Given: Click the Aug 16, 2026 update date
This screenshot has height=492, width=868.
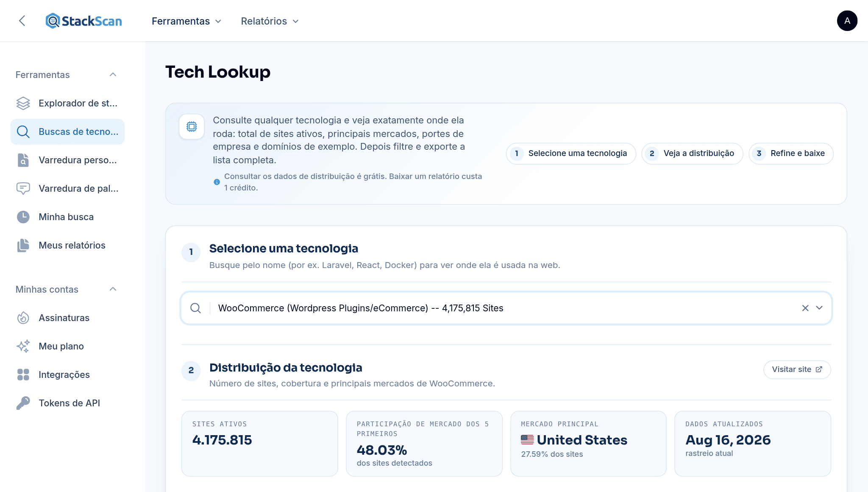Looking at the screenshot, I should pyautogui.click(x=728, y=440).
